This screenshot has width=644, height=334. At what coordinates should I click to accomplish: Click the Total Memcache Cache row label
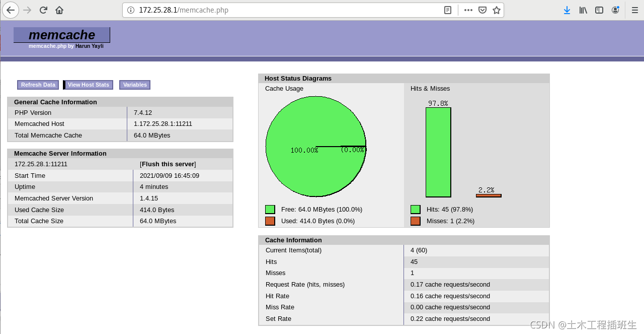pyautogui.click(x=48, y=136)
